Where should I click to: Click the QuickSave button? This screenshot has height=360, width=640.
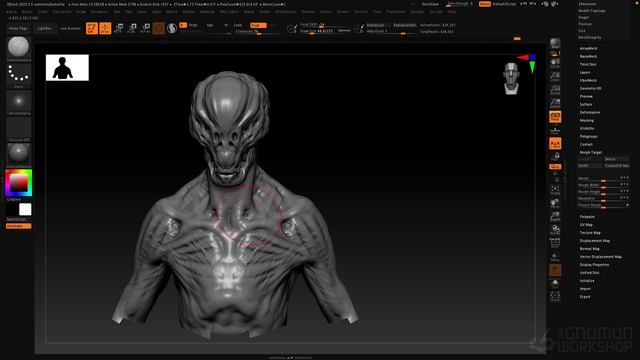tap(430, 4)
